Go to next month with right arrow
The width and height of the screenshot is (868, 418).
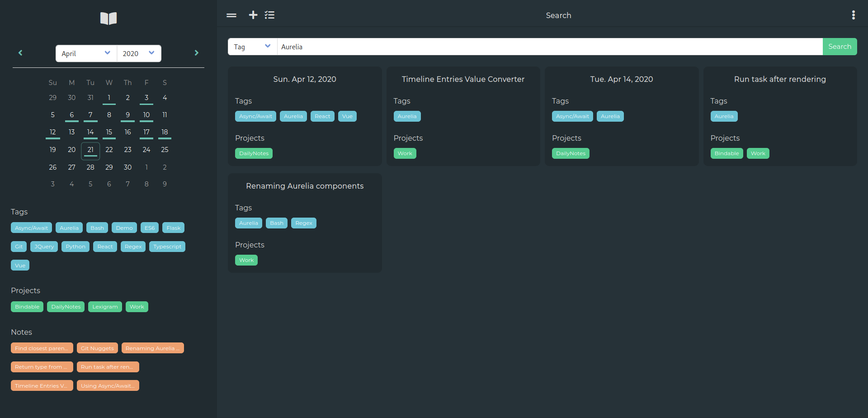click(x=196, y=53)
